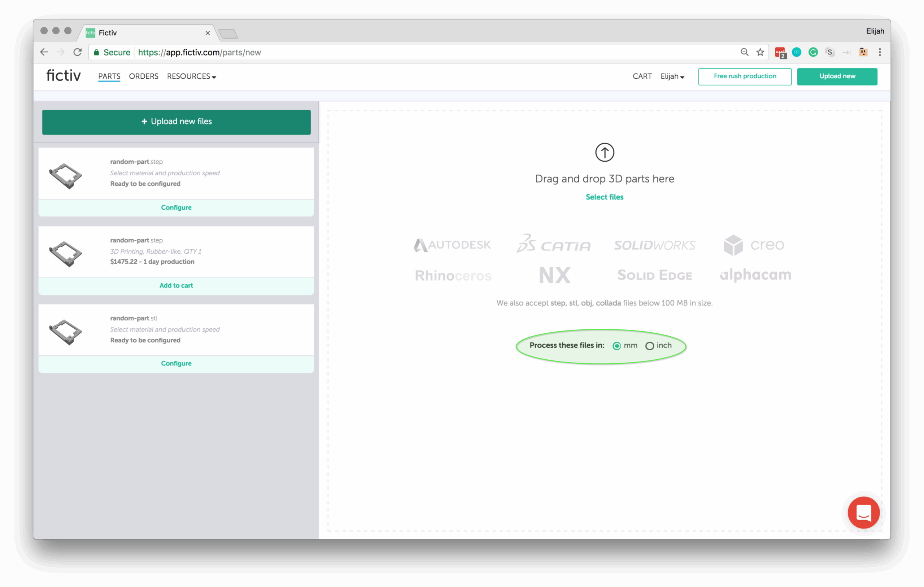Click the browser forward arrow
The height and width of the screenshot is (587, 924).
pos(61,52)
